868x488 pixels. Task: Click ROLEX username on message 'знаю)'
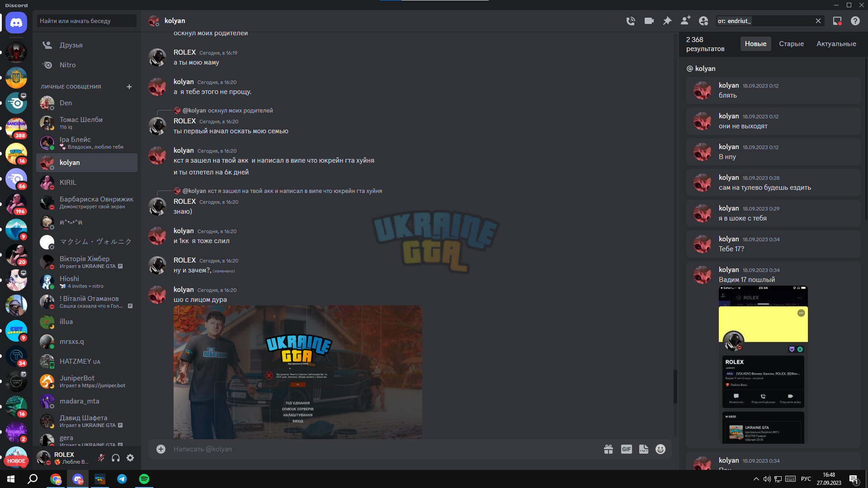click(x=184, y=202)
